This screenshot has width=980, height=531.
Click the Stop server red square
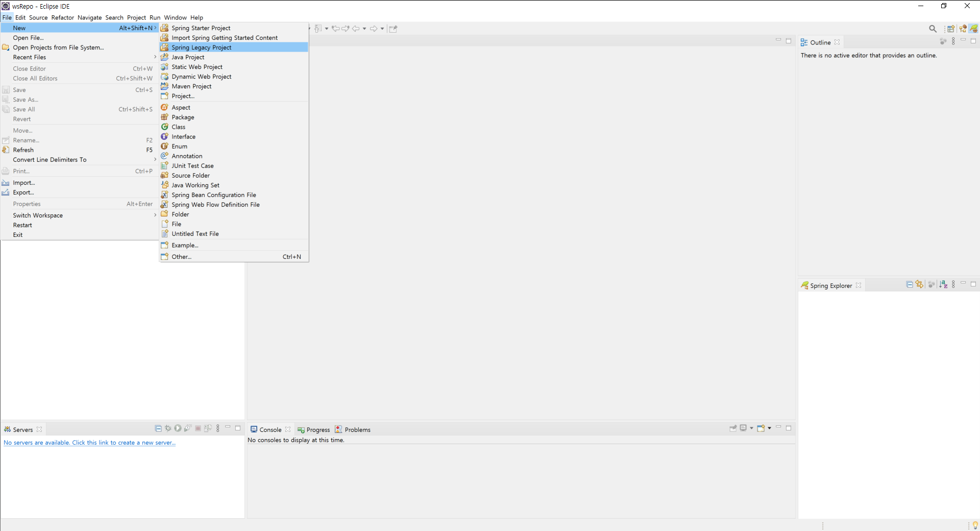pos(198,428)
